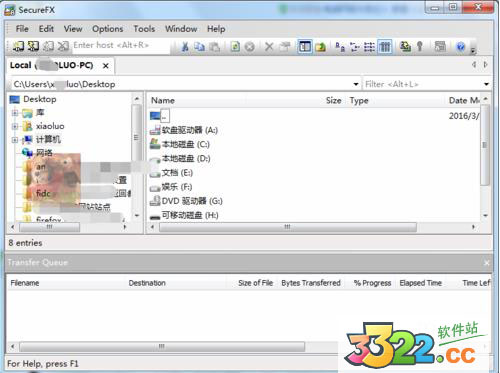Toggle the folder tree pane button
The height and width of the screenshot is (373, 500).
pyautogui.click(x=305, y=46)
